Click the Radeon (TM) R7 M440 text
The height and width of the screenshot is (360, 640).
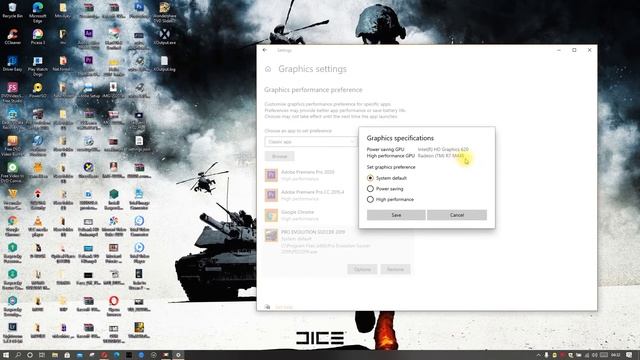pos(440,156)
